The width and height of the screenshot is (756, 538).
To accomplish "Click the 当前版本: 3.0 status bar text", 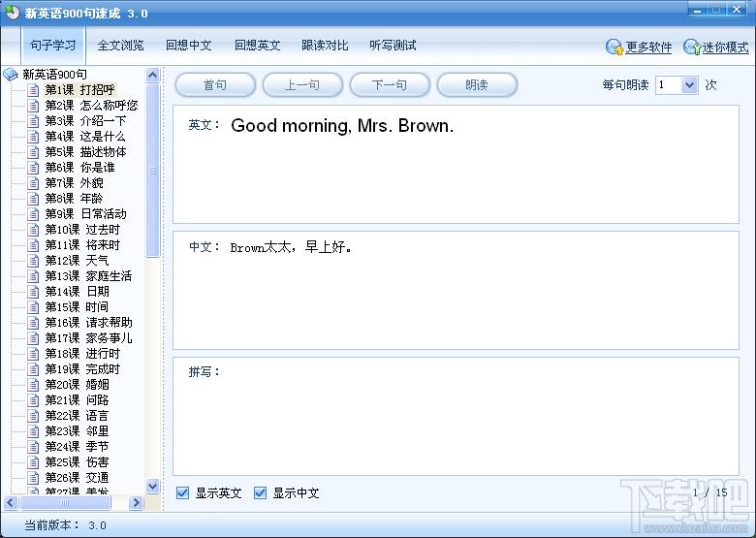I will pyautogui.click(x=66, y=525).
